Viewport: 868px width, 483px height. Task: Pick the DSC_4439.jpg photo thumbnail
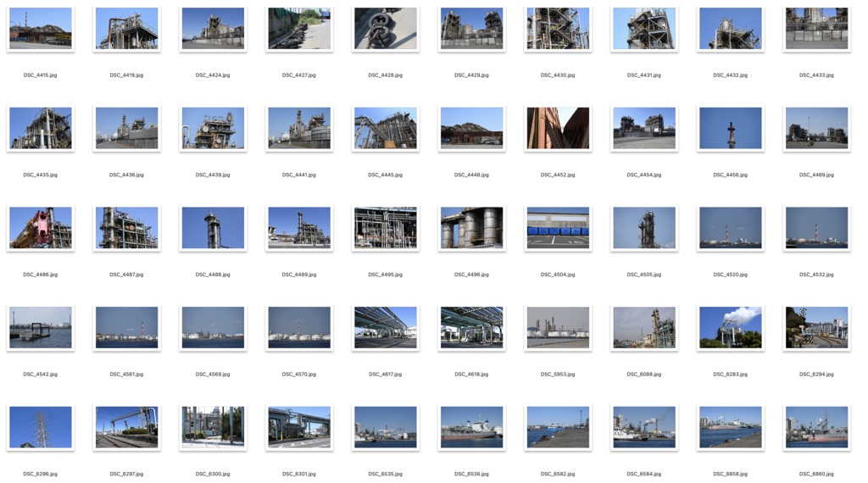213,128
